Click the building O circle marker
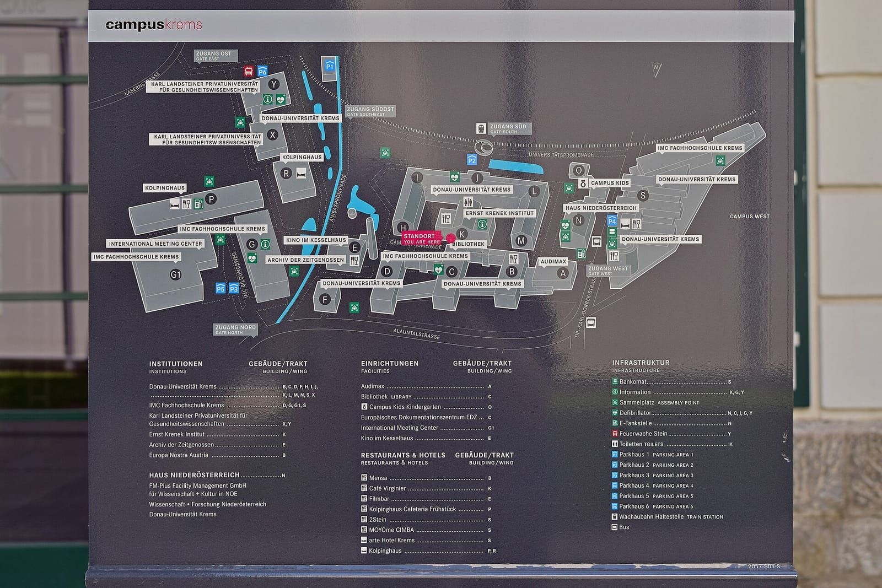882x588 pixels. tap(578, 170)
